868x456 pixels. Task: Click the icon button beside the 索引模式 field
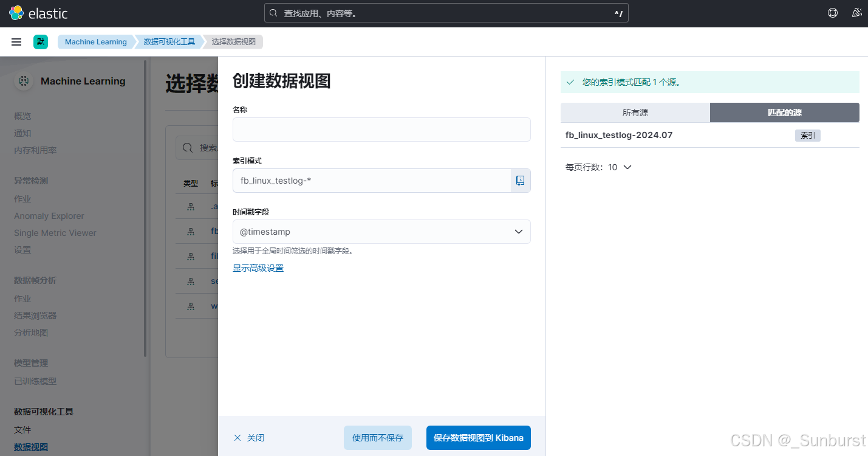[x=520, y=181]
